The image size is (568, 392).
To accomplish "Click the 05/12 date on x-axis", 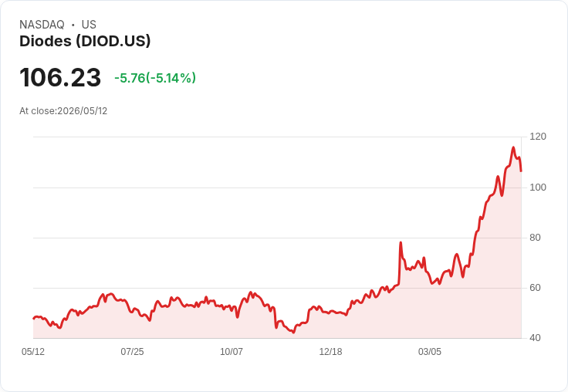I will point(33,351).
